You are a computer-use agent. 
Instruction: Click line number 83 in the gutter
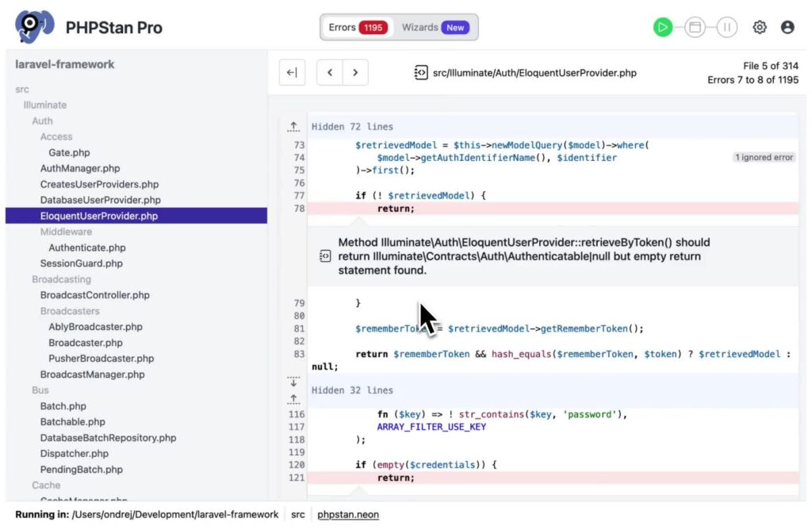pos(299,354)
